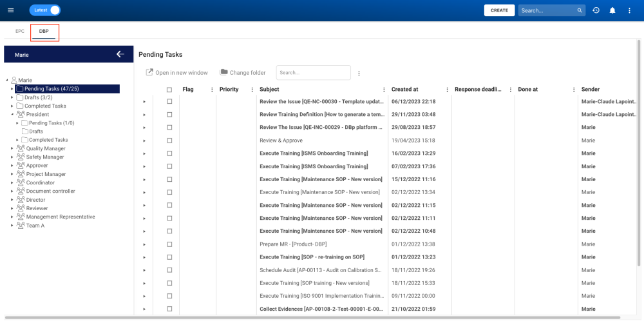Open Priority column options menu
Viewport: 644px width, 323px height.
tap(252, 90)
